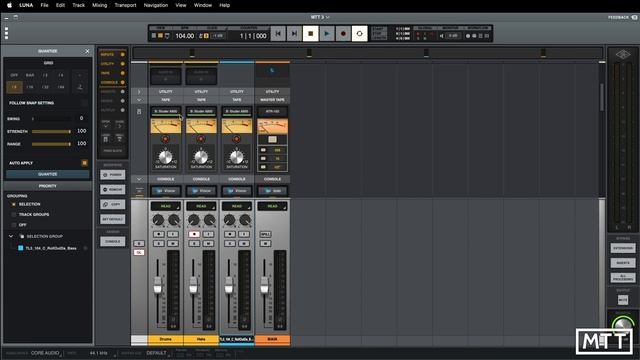
Task: Click the return-to-start transport button
Action: coord(278,33)
